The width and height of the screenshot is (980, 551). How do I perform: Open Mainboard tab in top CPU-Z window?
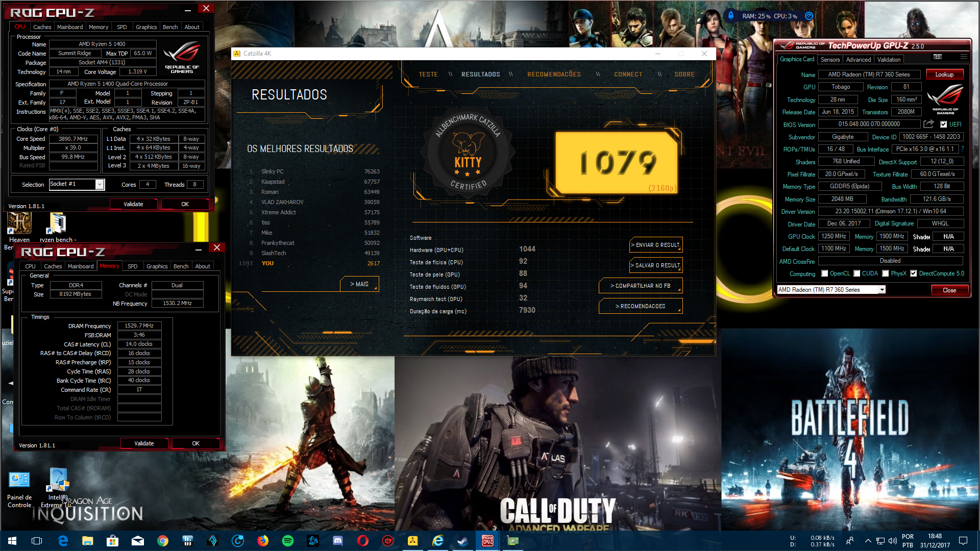click(70, 27)
